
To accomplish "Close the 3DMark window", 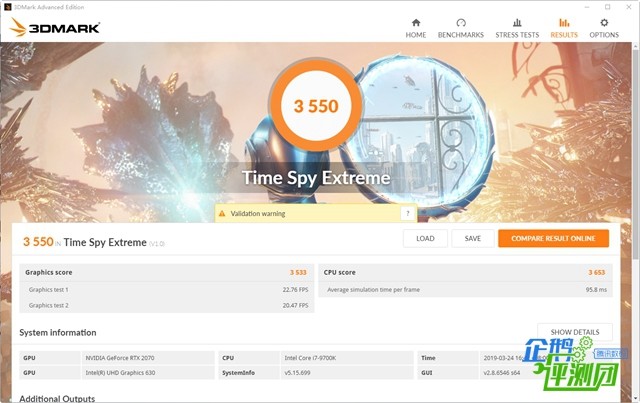I will pos(629,7).
